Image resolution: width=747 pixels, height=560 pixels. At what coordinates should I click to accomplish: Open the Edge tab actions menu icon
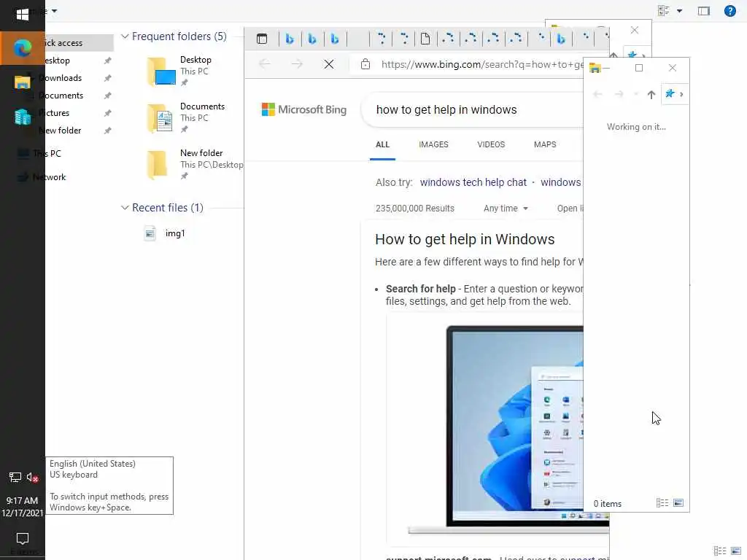click(262, 39)
